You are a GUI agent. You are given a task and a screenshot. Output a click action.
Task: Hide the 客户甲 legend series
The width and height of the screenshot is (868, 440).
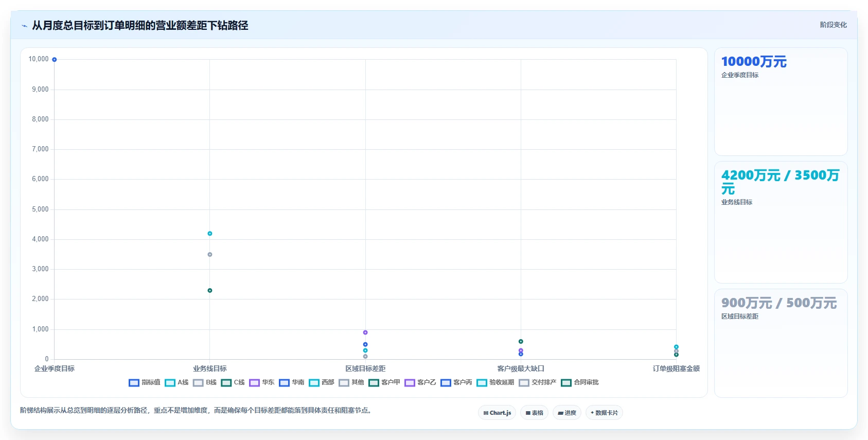(384, 382)
